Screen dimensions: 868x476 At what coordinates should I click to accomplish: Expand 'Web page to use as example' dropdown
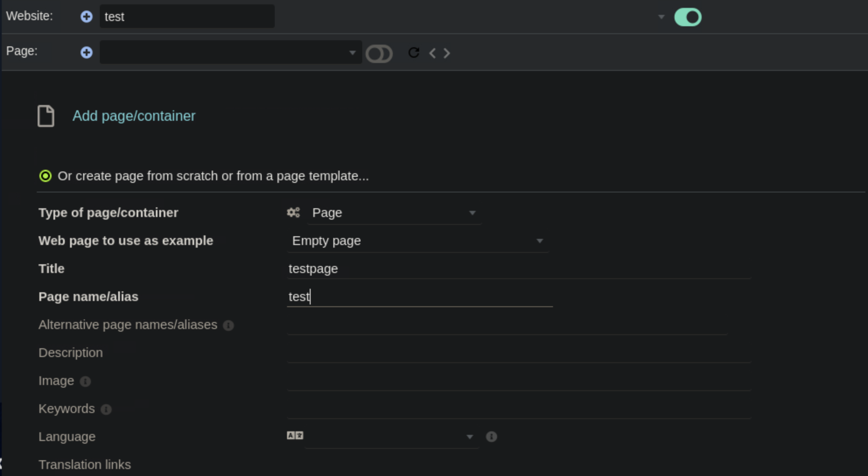(417, 241)
